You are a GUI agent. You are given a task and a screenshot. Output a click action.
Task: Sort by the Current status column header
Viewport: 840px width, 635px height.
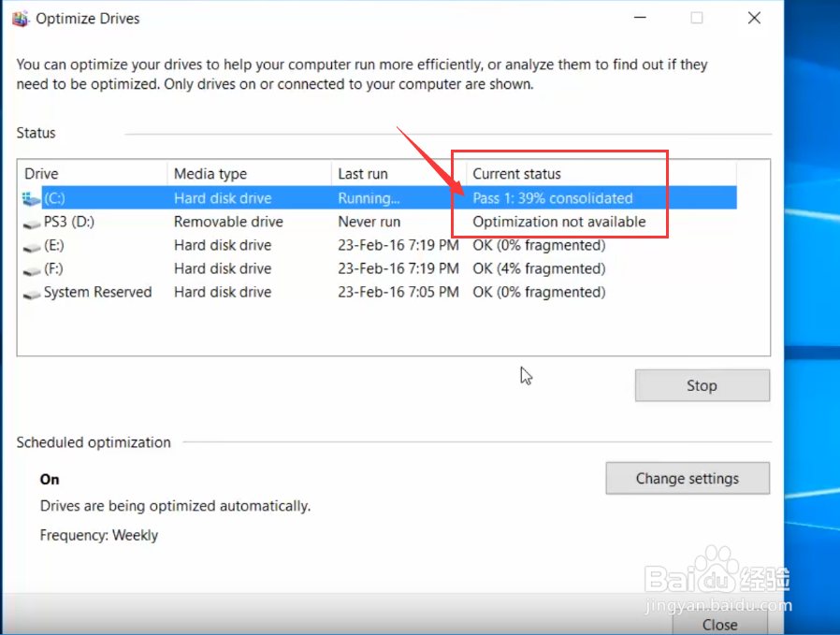516,174
